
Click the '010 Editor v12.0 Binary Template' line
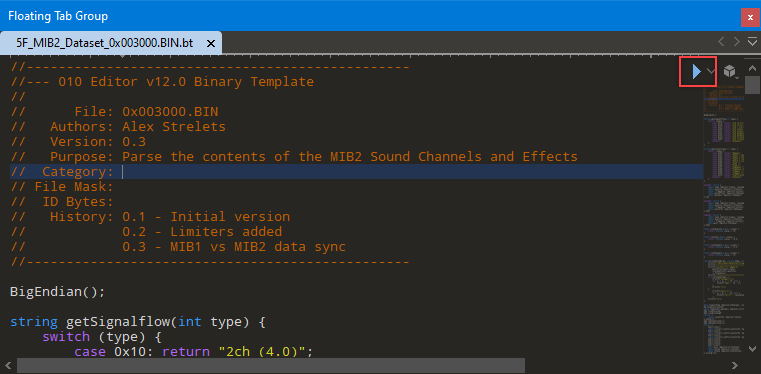point(163,82)
